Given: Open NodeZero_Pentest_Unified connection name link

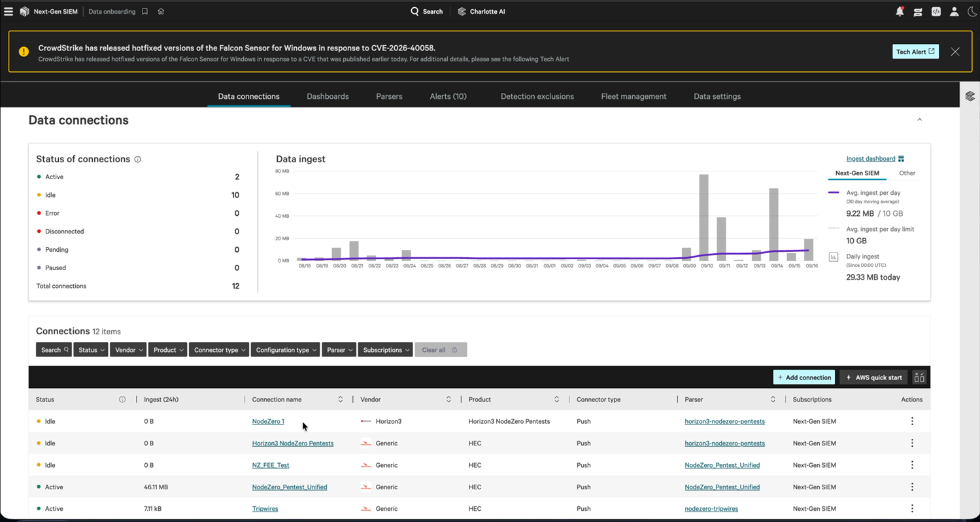Looking at the screenshot, I should coord(290,487).
